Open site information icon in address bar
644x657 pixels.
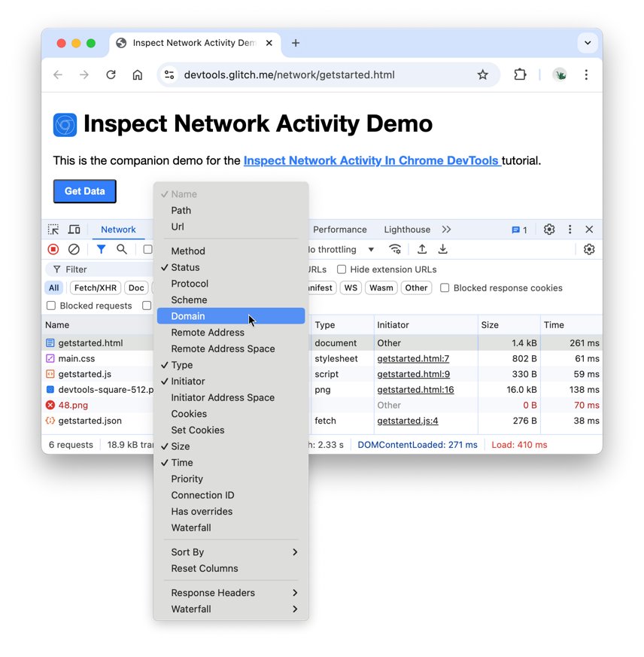(169, 75)
